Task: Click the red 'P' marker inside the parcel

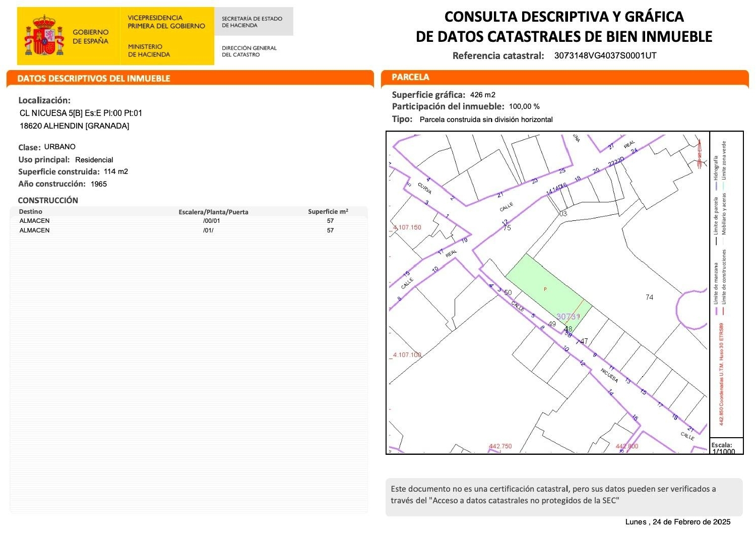Action: (x=545, y=289)
